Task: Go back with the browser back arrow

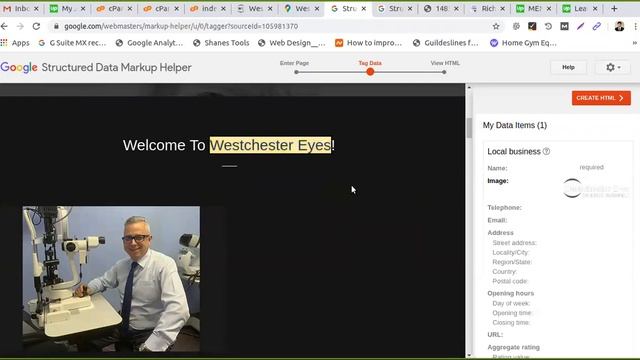Action: pos(4,26)
